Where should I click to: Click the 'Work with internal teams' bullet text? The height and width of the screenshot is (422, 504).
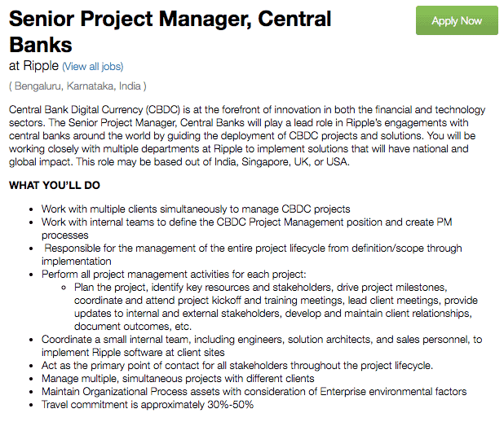point(247,228)
